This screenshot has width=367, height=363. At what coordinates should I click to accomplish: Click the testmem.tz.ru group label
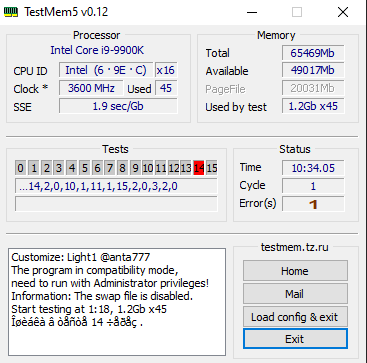pos(295,247)
